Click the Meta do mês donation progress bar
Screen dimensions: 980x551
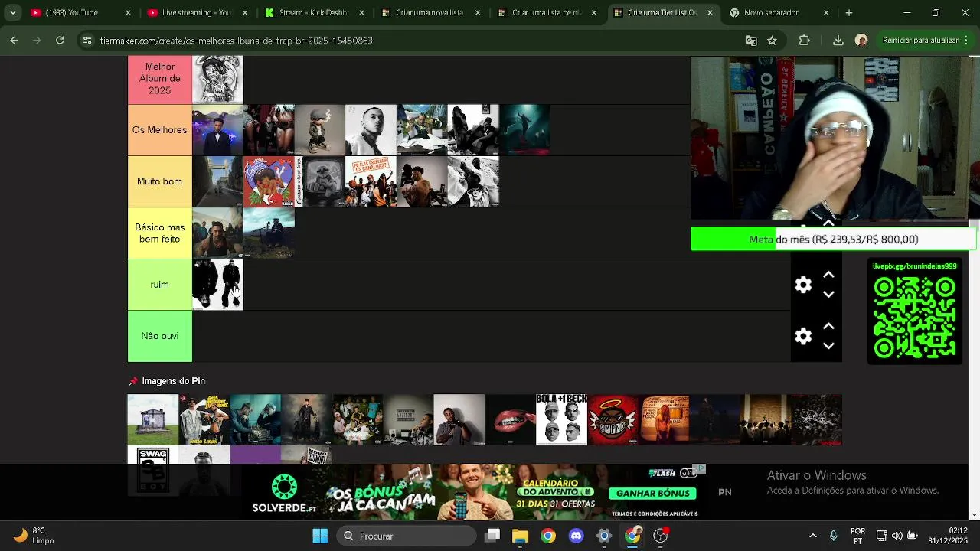coord(833,239)
